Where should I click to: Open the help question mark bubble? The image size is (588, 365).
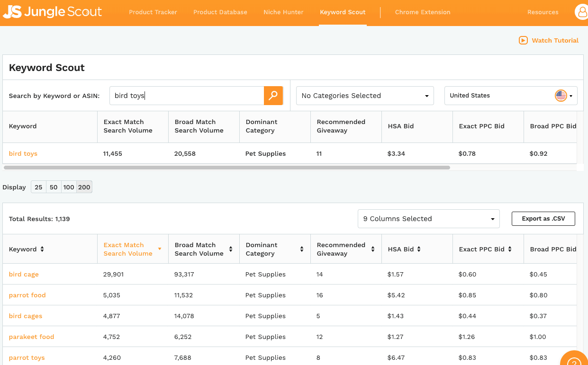pyautogui.click(x=574, y=359)
